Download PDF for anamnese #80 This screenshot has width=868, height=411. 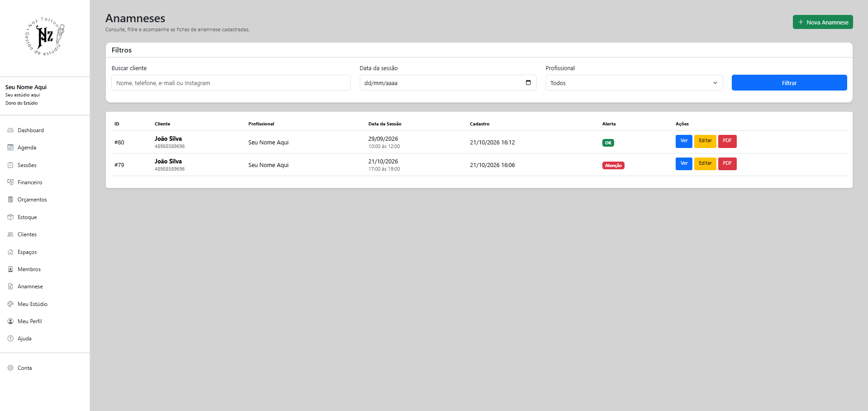[x=727, y=141]
